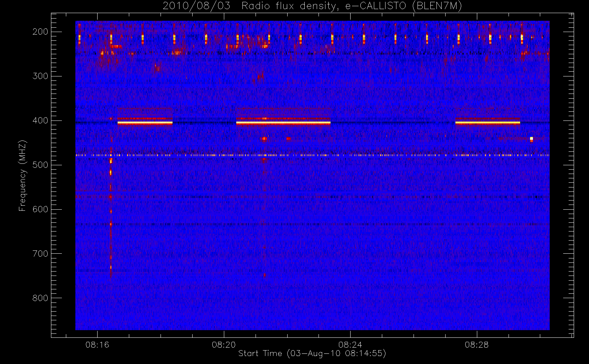Screen dimensions: 589x364
Task: Click the 08:20 time tick label
Action: click(224, 345)
